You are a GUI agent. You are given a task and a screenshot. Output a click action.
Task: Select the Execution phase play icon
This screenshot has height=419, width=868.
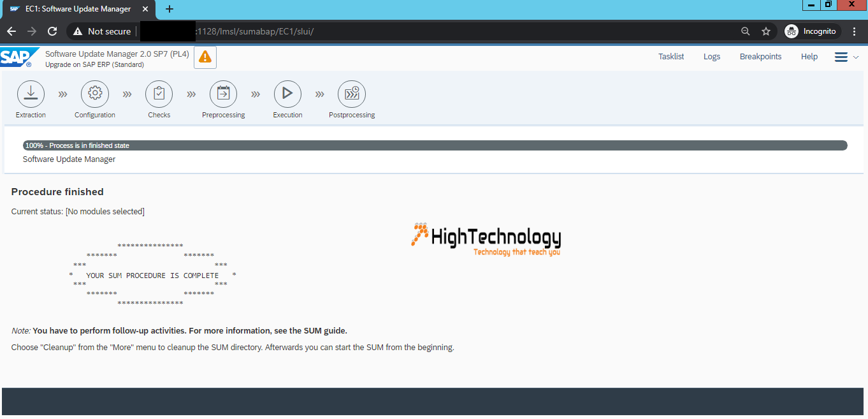[287, 94]
